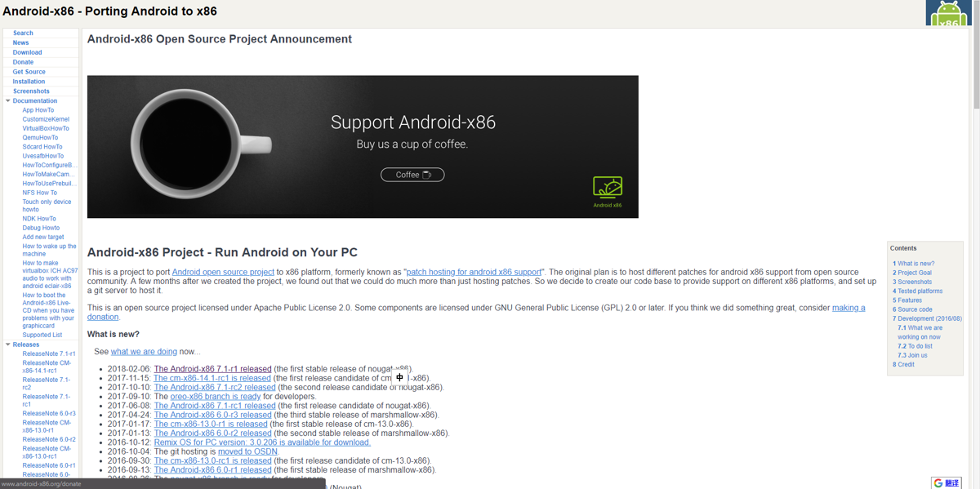Open ReleaseNote 6.0-r2 in the sidebar
980x489 pixels.
49,440
